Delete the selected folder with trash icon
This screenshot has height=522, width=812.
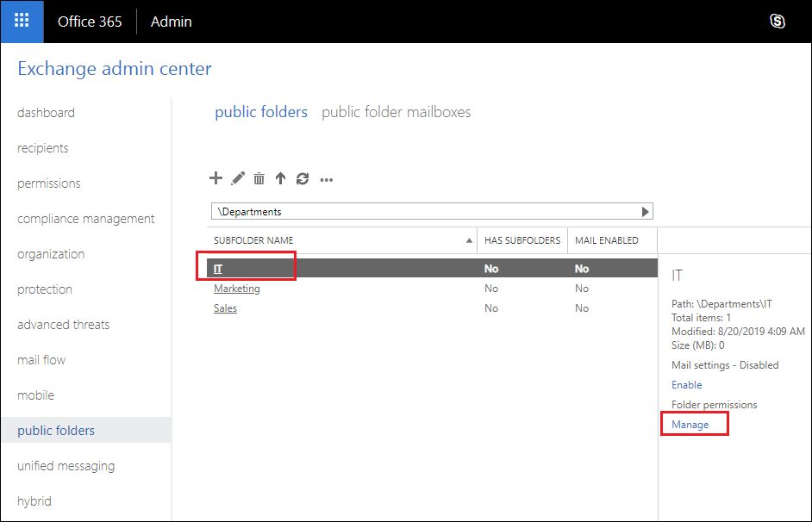[x=259, y=178]
